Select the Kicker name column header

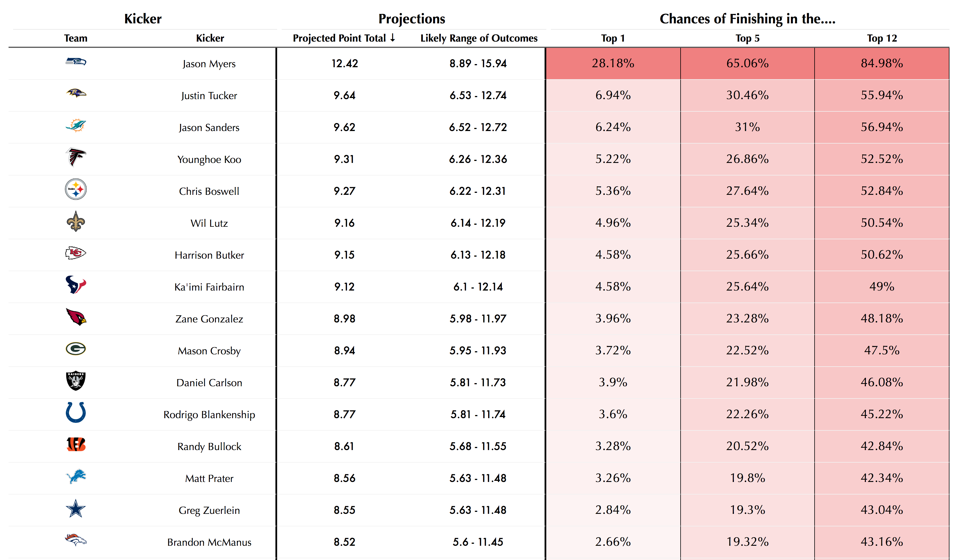click(210, 38)
